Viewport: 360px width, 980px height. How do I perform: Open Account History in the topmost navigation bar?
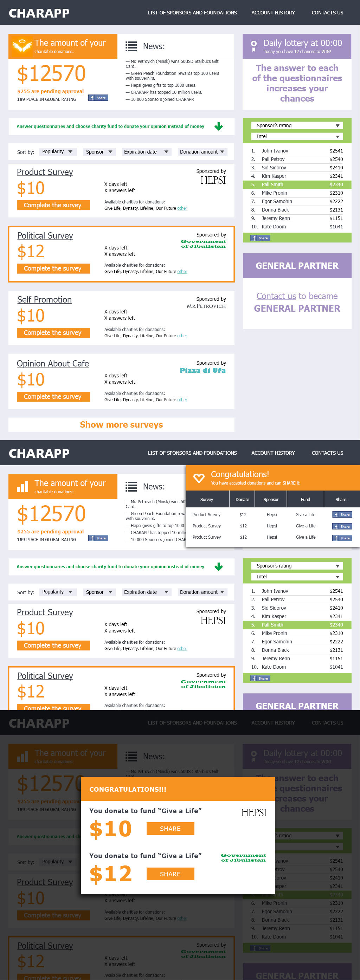[273, 13]
